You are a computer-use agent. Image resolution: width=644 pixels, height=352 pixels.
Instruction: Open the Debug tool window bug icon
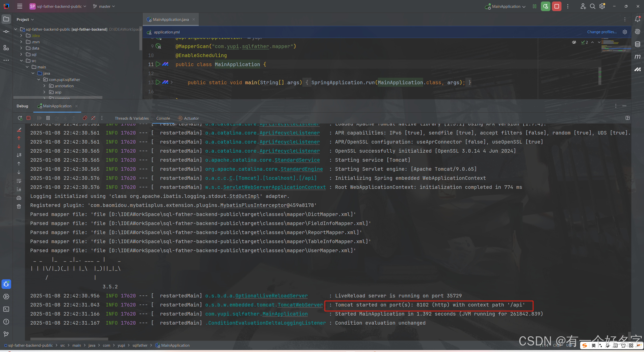(6, 284)
